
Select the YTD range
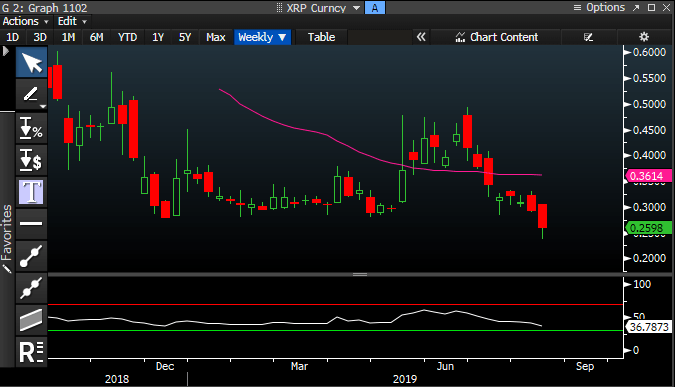(127, 37)
